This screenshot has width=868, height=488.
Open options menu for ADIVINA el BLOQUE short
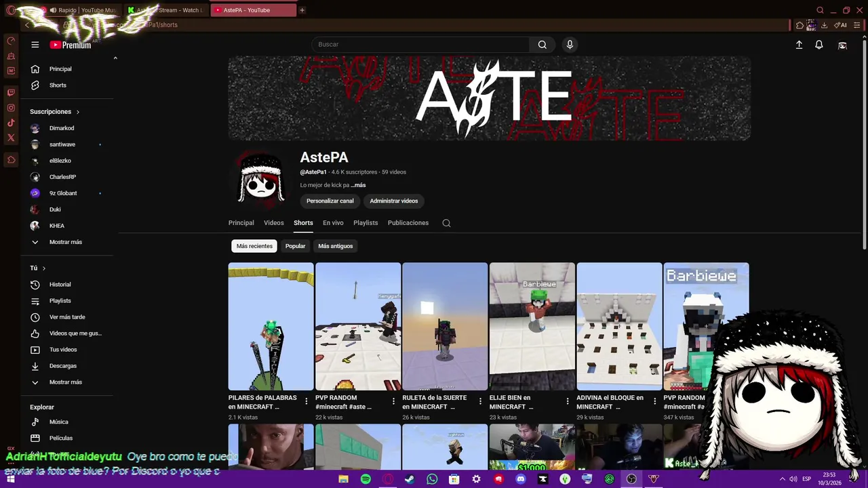click(x=655, y=401)
